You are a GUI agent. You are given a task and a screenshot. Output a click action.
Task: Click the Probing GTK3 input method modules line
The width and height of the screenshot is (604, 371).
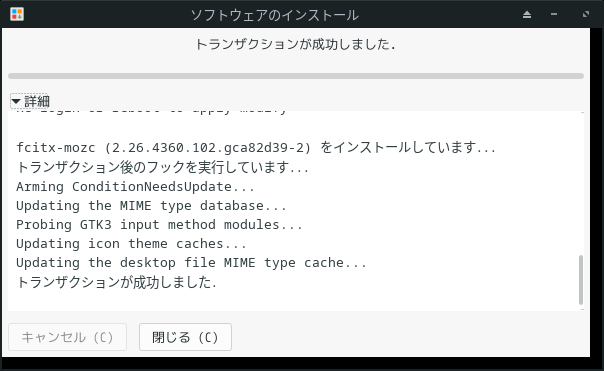159,225
